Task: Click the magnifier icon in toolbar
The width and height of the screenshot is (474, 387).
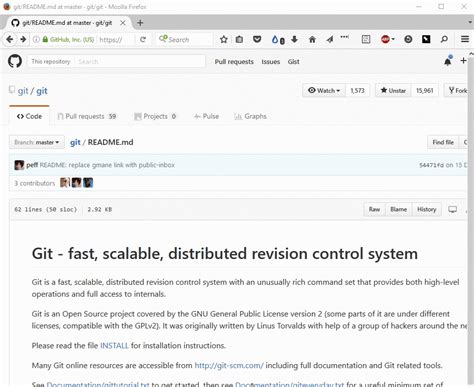Action: click(x=444, y=39)
